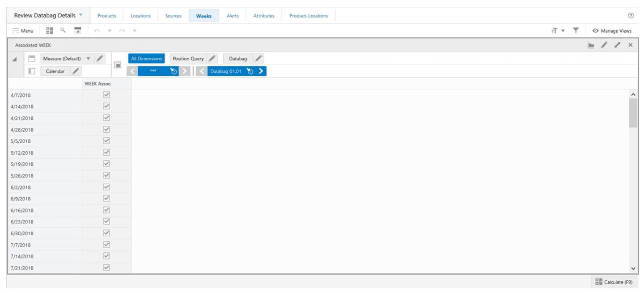
Task: Edit Databag dimension with pencil icon
Action: pyautogui.click(x=258, y=59)
